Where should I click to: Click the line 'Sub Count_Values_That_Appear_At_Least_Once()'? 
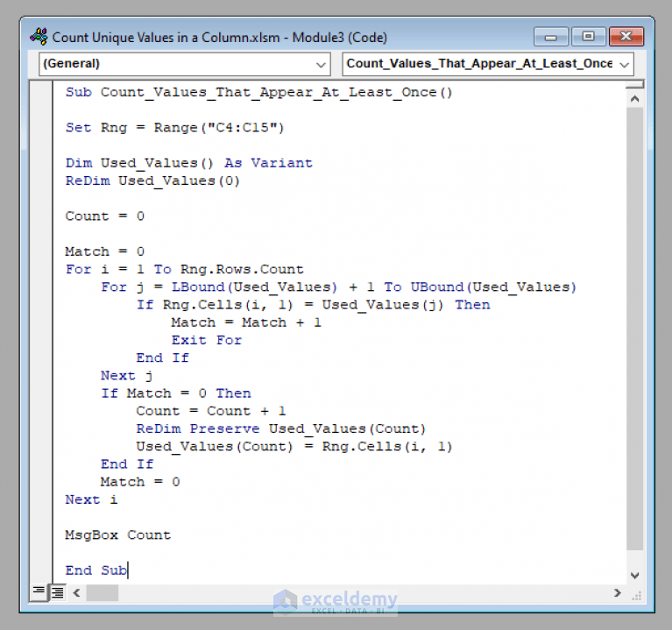click(x=258, y=92)
